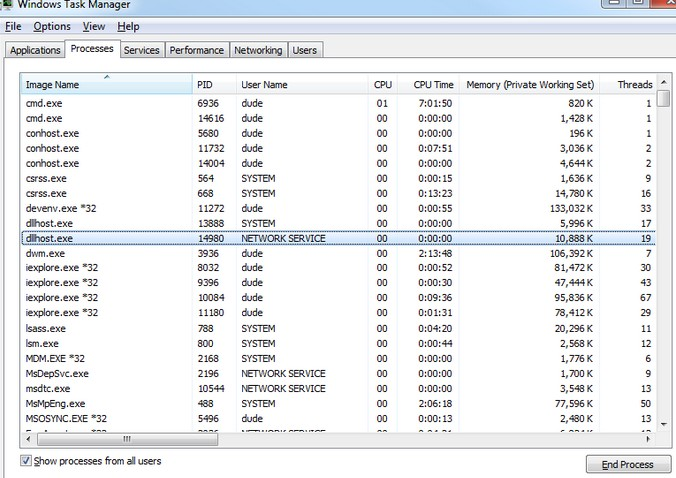This screenshot has width=676, height=478.
Task: Select the lsm.exe process
Action: coord(338,344)
